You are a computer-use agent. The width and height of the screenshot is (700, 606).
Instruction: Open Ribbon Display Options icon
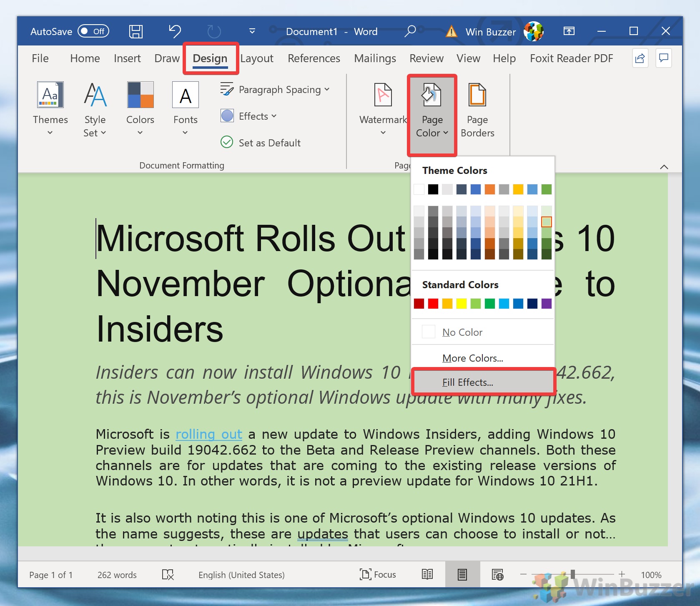click(x=569, y=31)
